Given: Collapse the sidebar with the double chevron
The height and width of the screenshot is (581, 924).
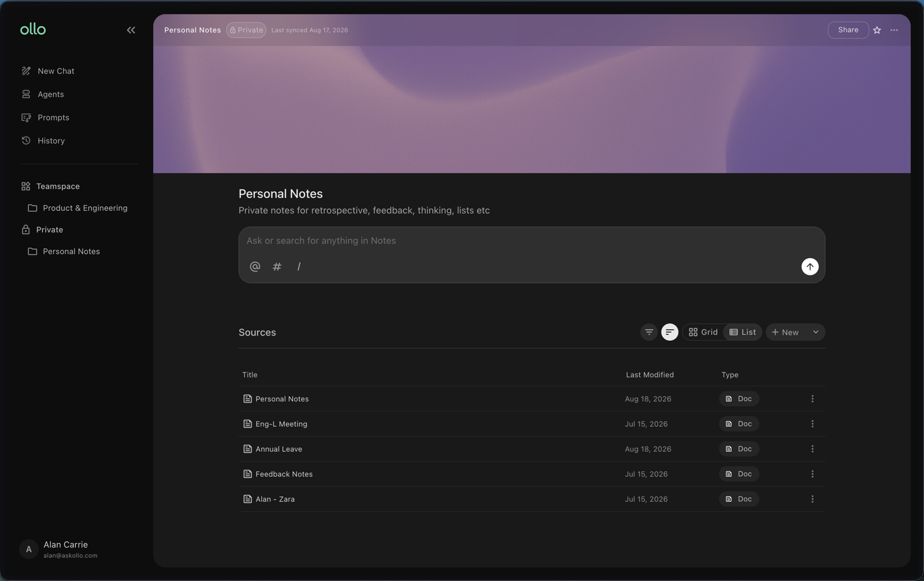Looking at the screenshot, I should click(x=131, y=30).
